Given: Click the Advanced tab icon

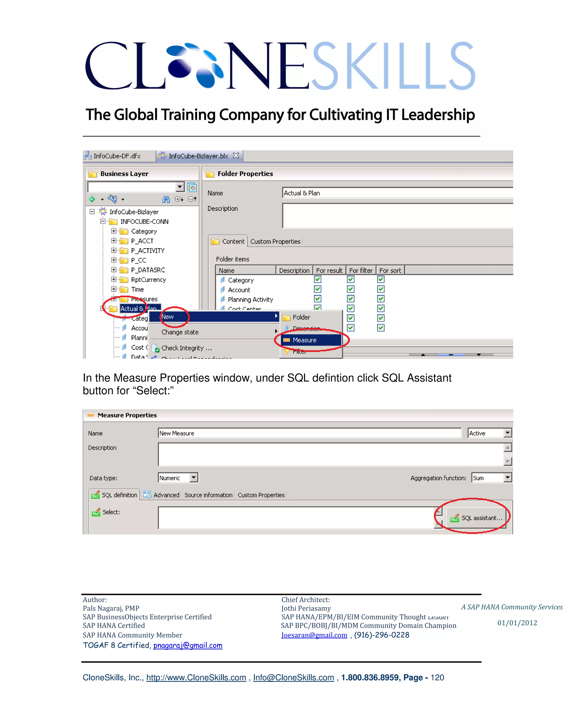Looking at the screenshot, I should (x=147, y=495).
